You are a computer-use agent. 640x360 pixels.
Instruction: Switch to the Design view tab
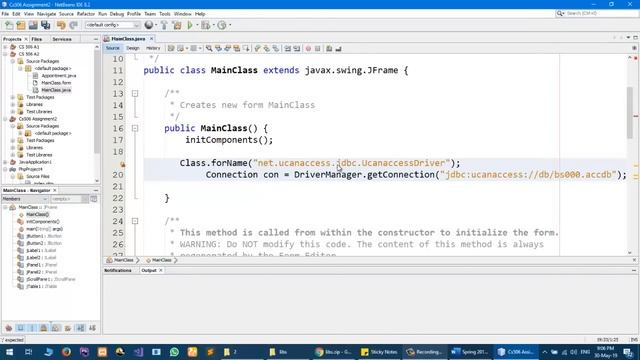pyautogui.click(x=133, y=48)
